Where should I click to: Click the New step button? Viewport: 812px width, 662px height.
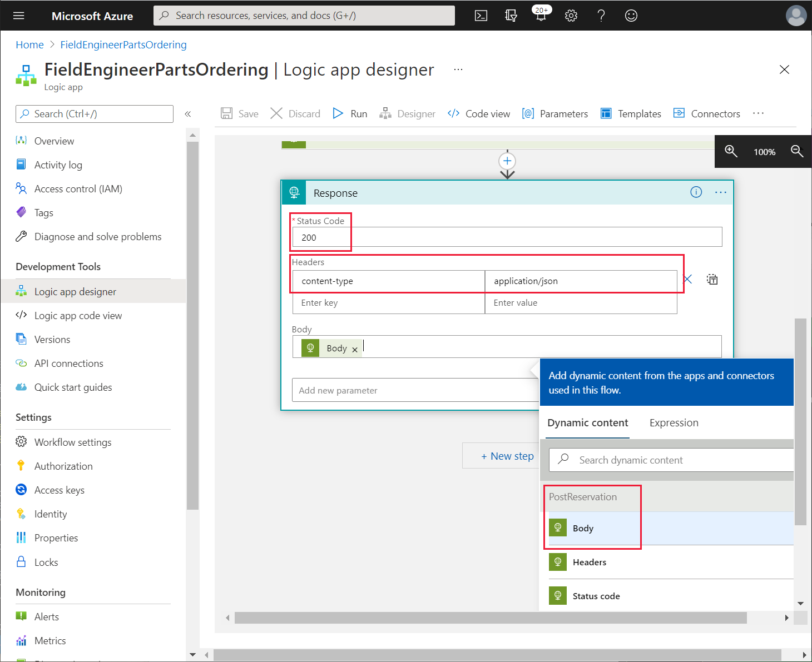click(502, 456)
